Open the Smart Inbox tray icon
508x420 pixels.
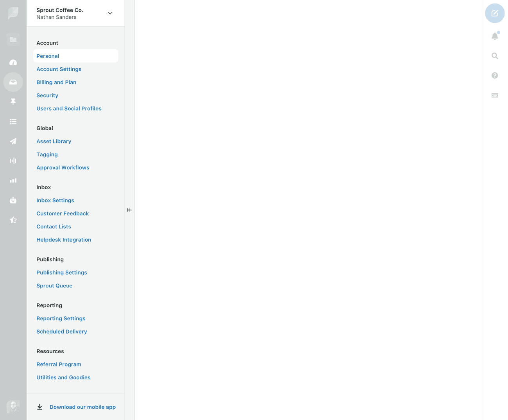pyautogui.click(x=13, y=82)
